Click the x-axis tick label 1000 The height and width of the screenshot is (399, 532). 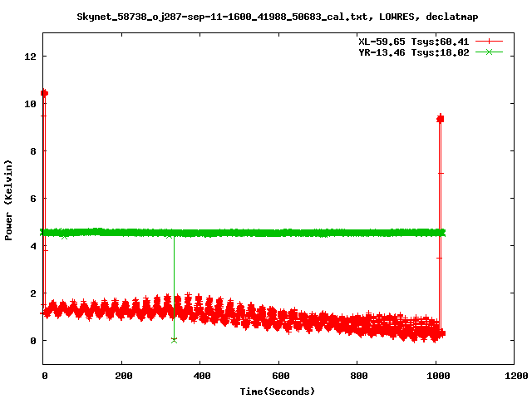pyautogui.click(x=438, y=376)
